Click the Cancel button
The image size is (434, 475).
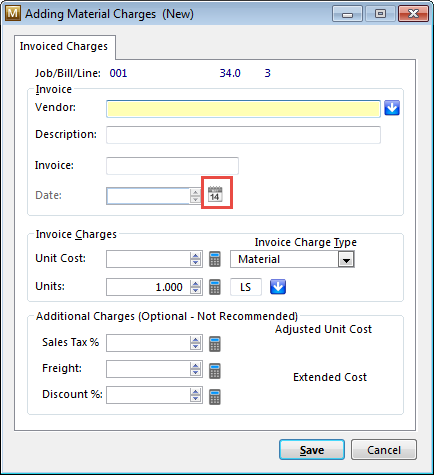click(x=384, y=450)
